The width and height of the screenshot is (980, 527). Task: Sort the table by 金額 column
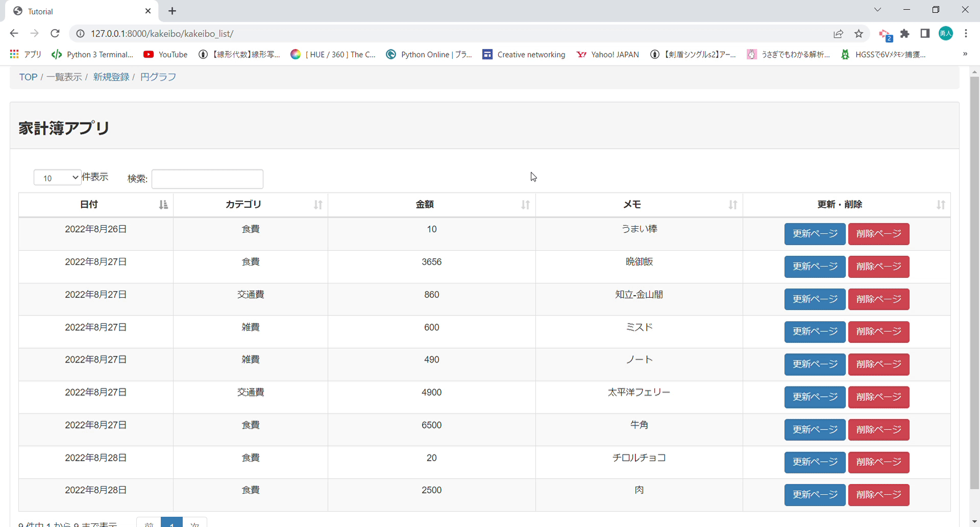(432, 205)
